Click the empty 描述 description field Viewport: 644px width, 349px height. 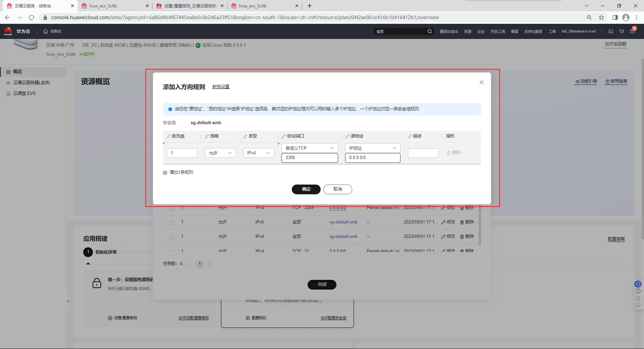423,153
